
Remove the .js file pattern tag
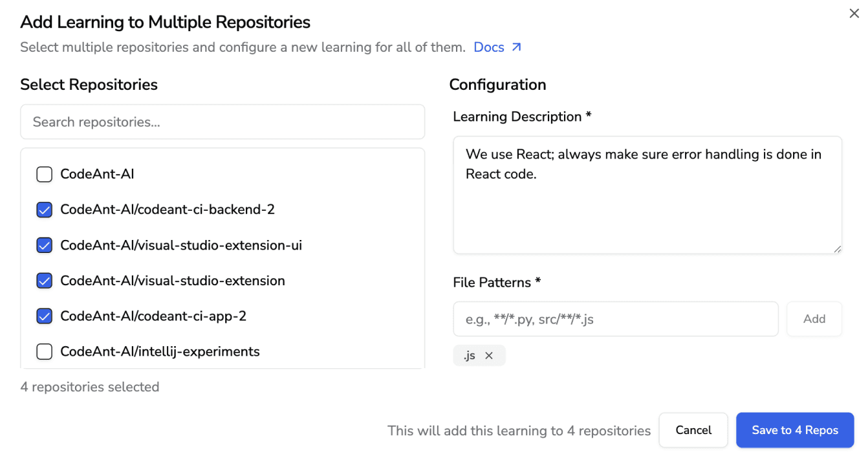[x=490, y=355]
